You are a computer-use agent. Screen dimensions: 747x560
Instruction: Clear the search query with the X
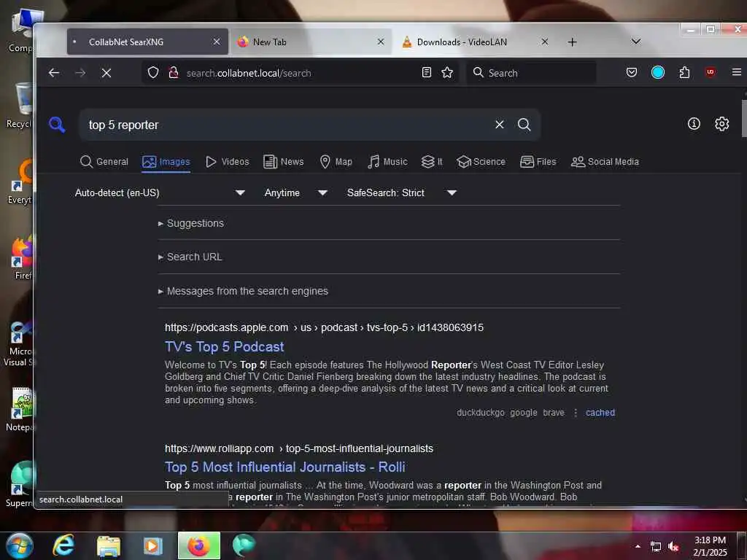point(499,125)
